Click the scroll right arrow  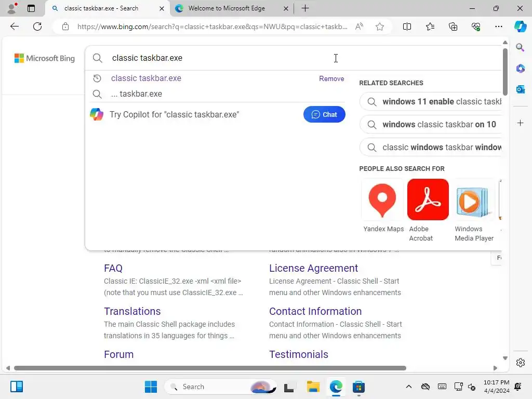495,368
